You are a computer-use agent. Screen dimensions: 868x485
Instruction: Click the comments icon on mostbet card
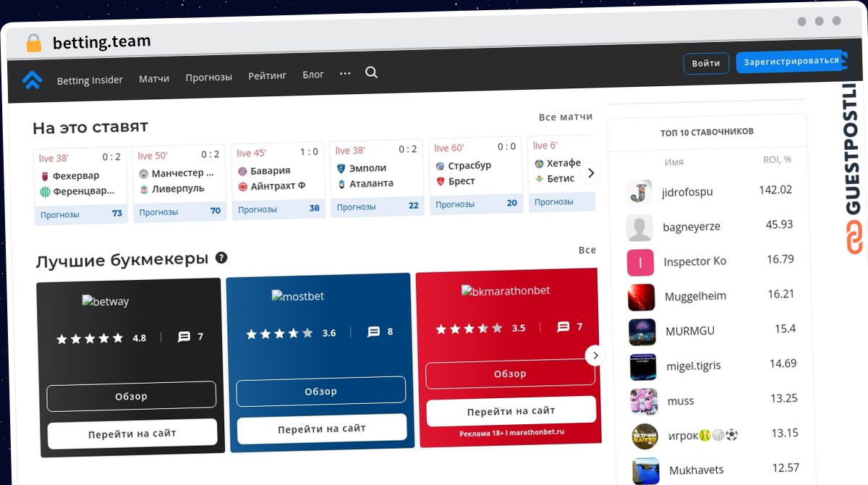click(373, 332)
